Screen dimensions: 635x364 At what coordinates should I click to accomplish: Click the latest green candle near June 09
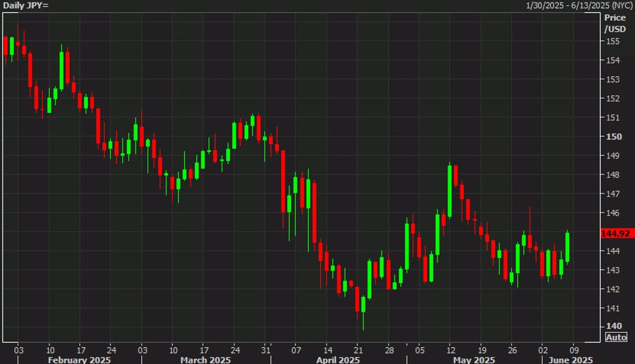(567, 247)
